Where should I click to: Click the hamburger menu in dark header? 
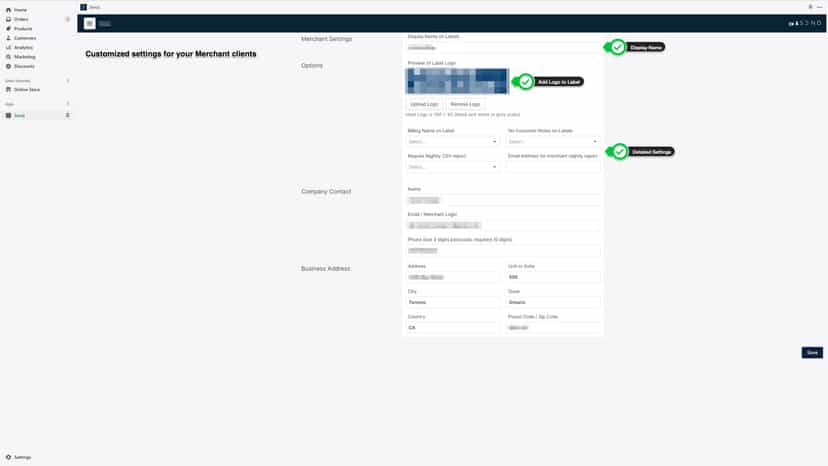90,24
